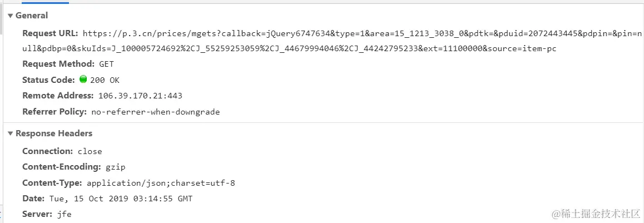Click the Content-Type header name
Image resolution: width=644 pixels, height=223 pixels.
(52, 182)
